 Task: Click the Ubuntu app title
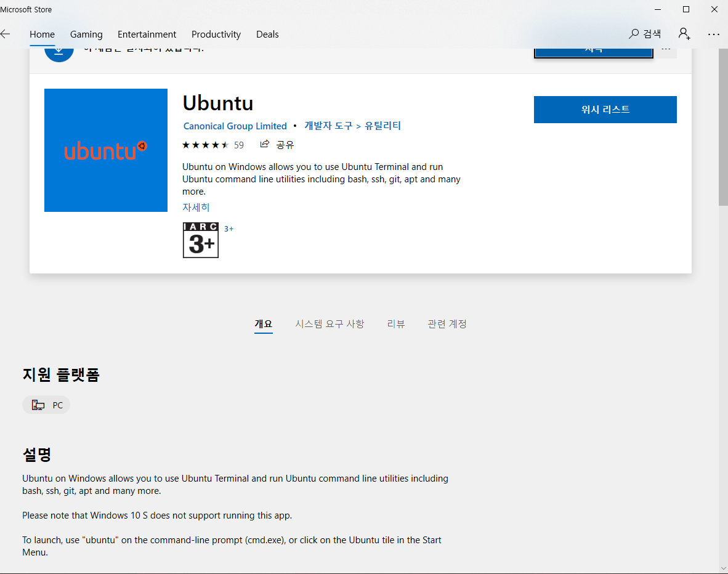click(x=218, y=103)
